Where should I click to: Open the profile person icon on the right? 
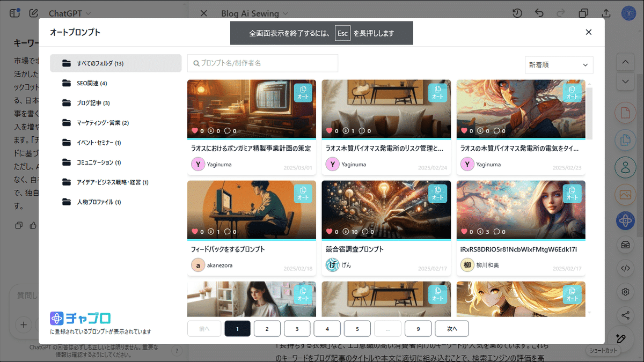click(625, 167)
